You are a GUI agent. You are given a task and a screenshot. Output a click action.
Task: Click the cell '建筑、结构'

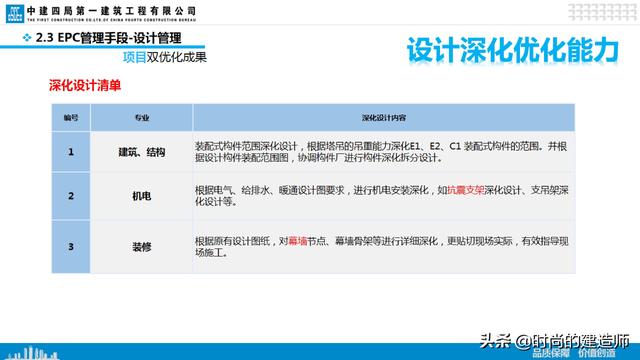click(x=142, y=152)
